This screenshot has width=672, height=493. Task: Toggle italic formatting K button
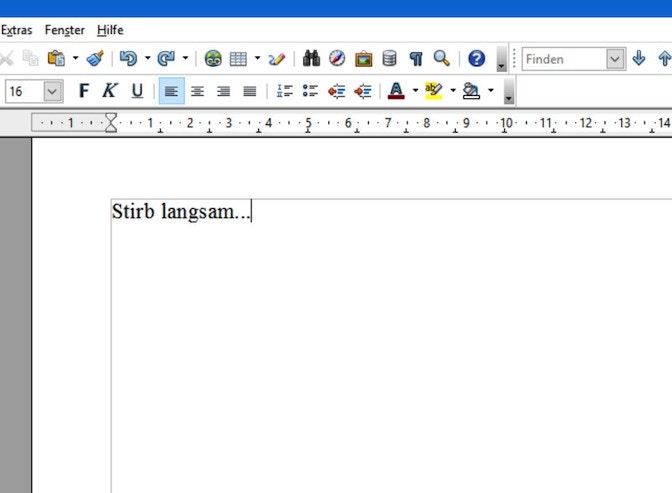(110, 90)
